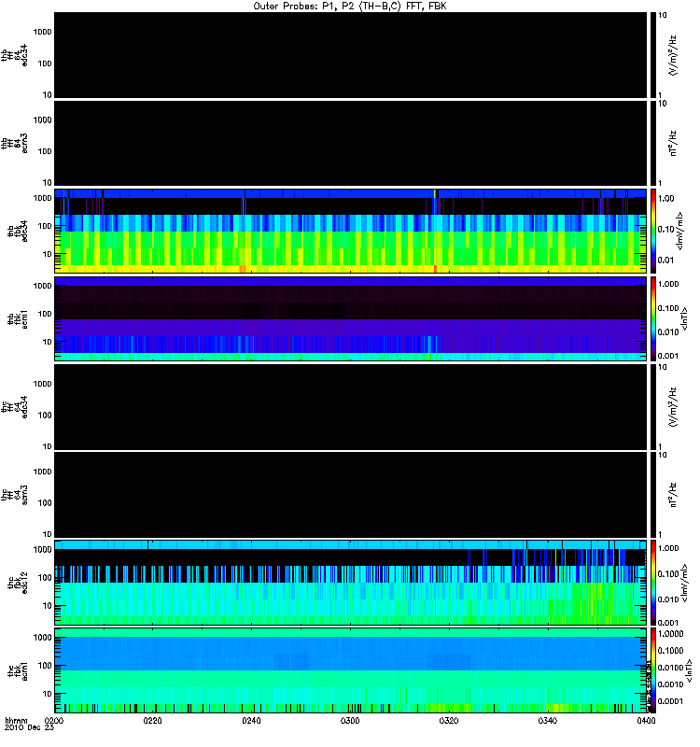The width and height of the screenshot is (700, 747).
Task: Click the thc fbk scm1 rainbow color bar
Action: coord(653,670)
